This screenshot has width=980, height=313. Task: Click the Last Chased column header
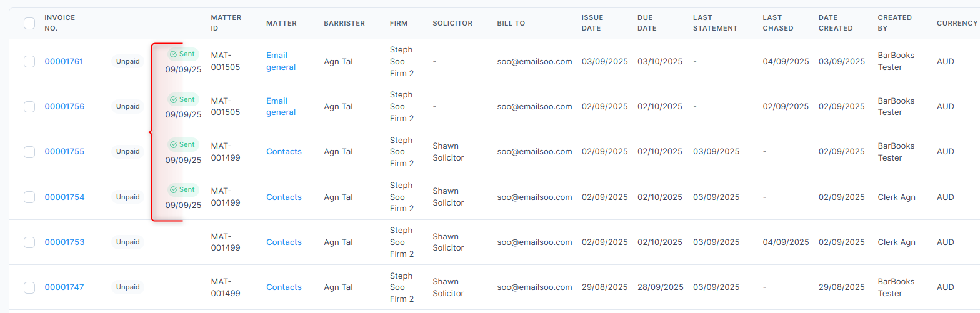click(x=778, y=23)
